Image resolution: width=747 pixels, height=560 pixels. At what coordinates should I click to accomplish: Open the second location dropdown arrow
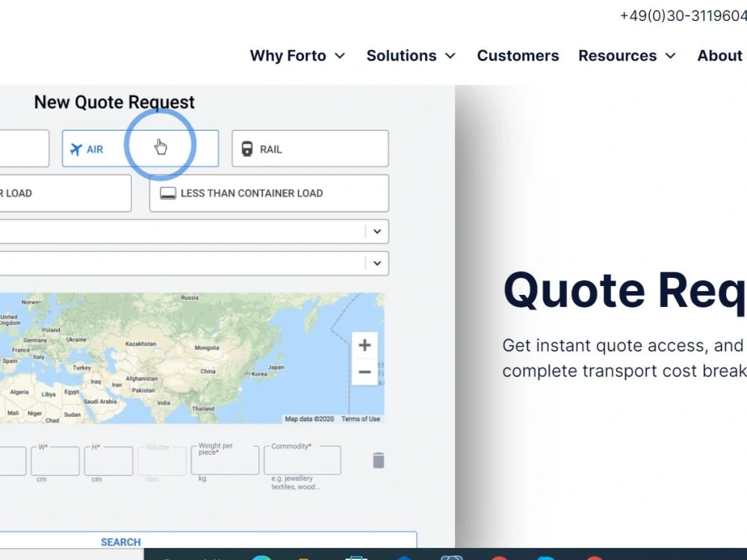tap(376, 264)
